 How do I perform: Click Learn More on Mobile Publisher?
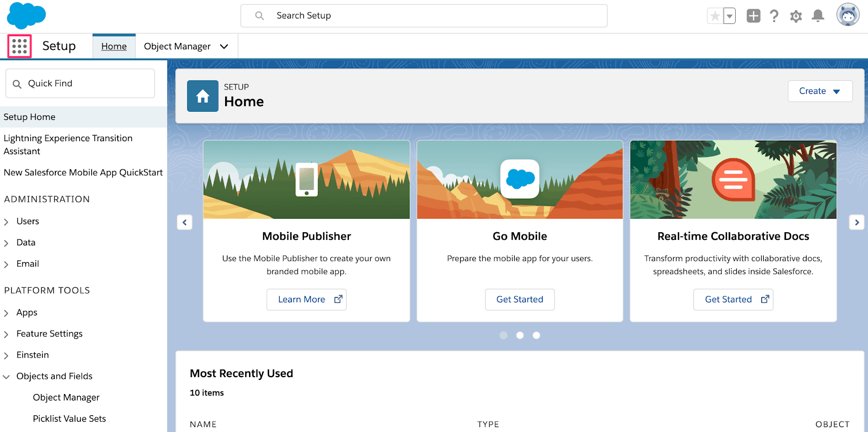[x=307, y=300]
